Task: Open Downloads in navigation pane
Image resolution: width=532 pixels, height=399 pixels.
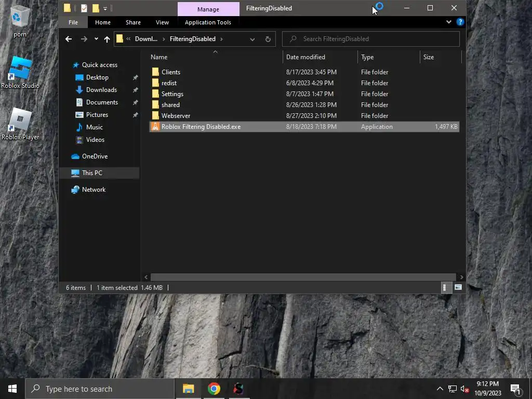Action: tap(101, 90)
